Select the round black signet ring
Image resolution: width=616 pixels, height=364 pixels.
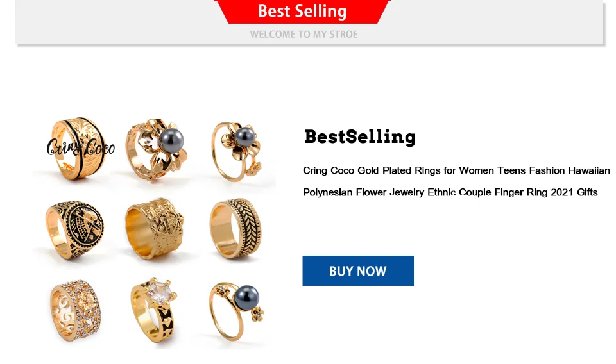pos(74,230)
